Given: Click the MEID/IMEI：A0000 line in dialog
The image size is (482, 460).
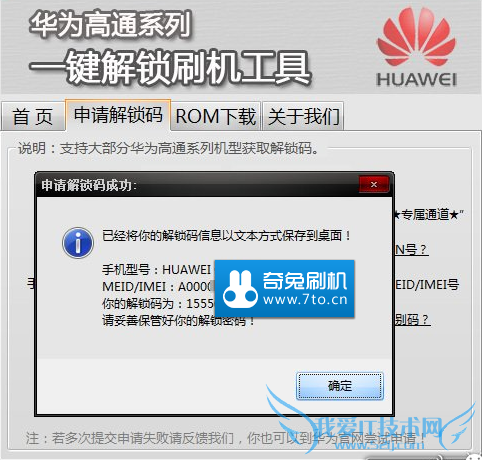Looking at the screenshot, I should [x=158, y=287].
